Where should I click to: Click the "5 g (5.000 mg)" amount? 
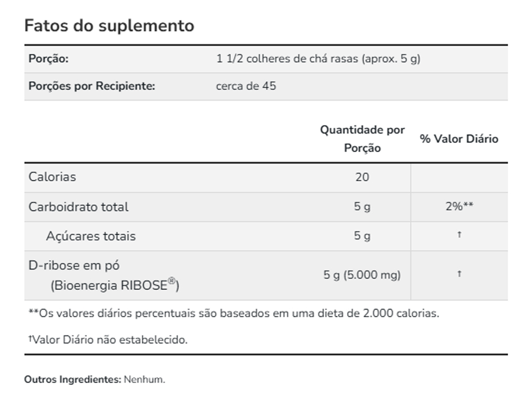click(362, 275)
